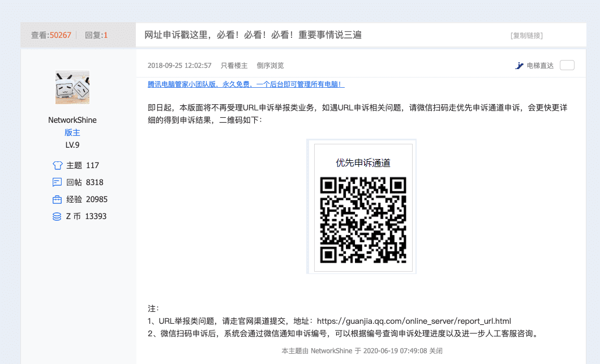Click the Z币 coins stack icon

(x=57, y=216)
